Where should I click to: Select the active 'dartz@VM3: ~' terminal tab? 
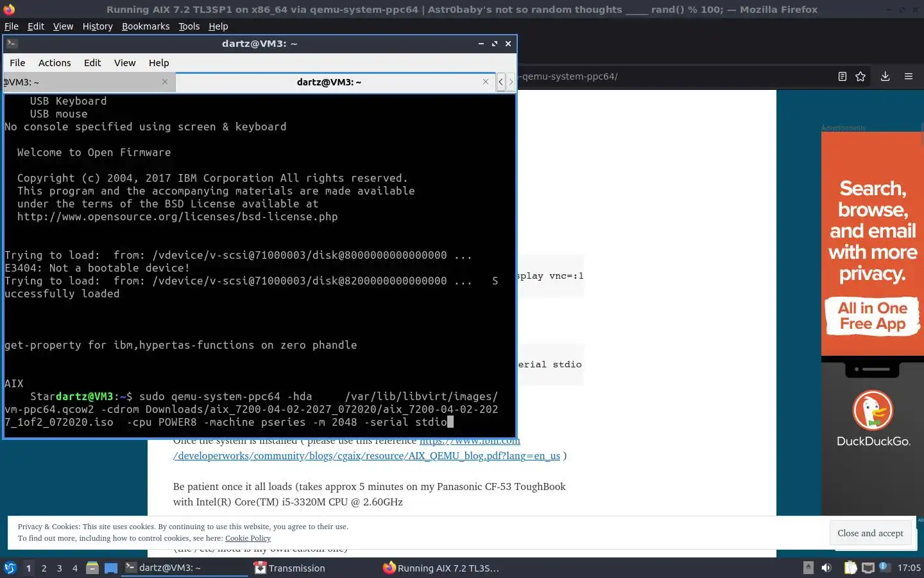pyautogui.click(x=334, y=82)
